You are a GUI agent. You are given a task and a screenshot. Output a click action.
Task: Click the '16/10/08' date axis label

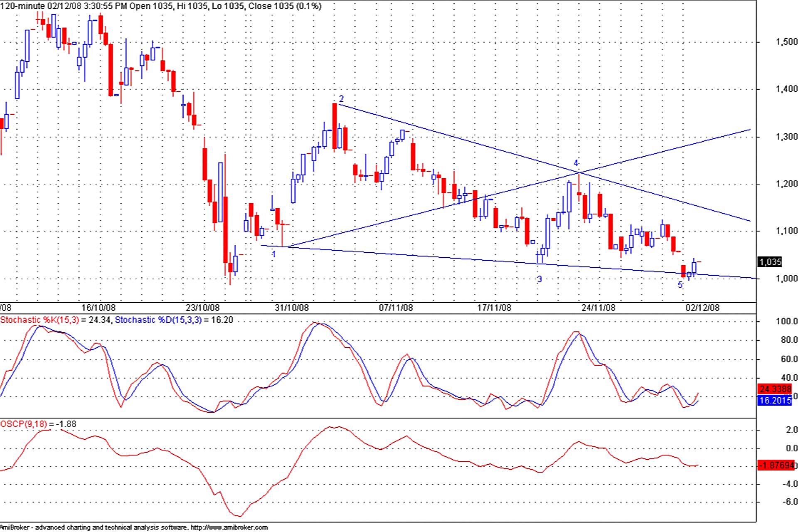[x=98, y=308]
